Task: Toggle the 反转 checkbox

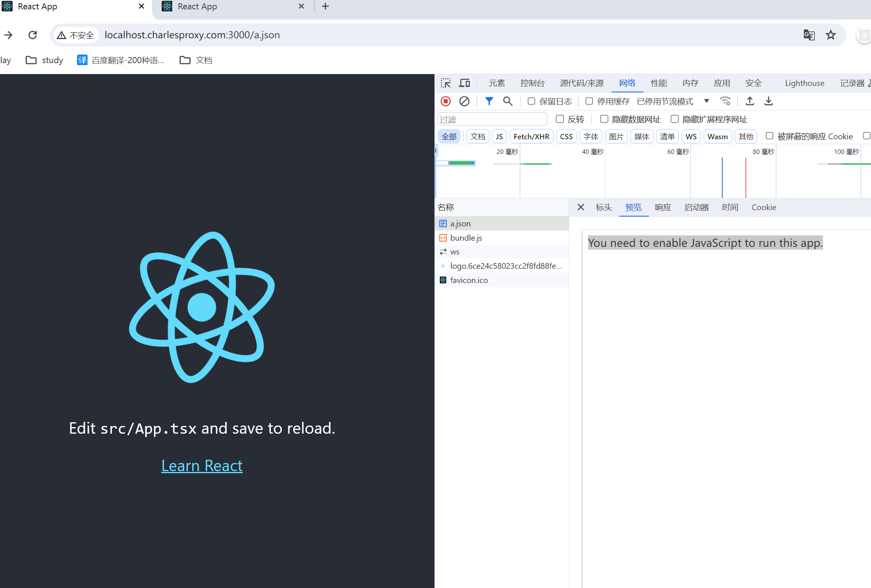Action: click(560, 119)
